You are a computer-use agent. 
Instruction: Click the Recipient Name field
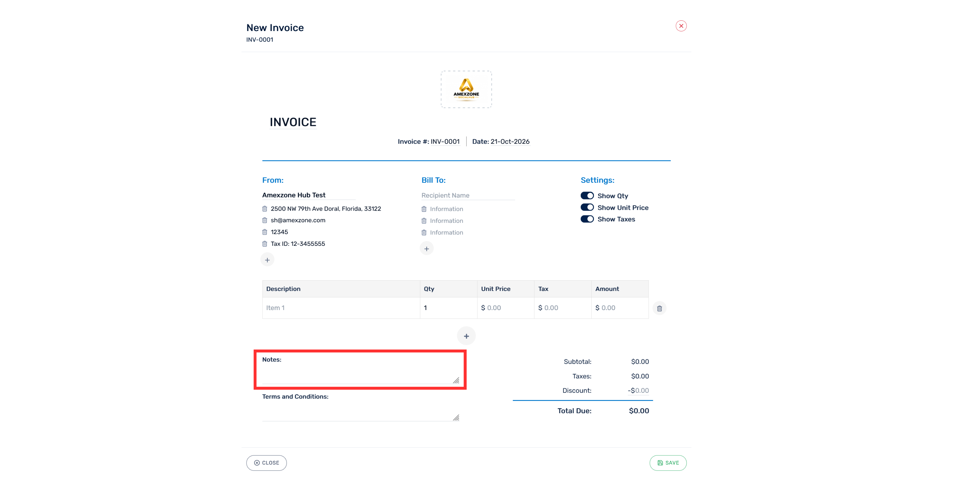pyautogui.click(x=468, y=196)
